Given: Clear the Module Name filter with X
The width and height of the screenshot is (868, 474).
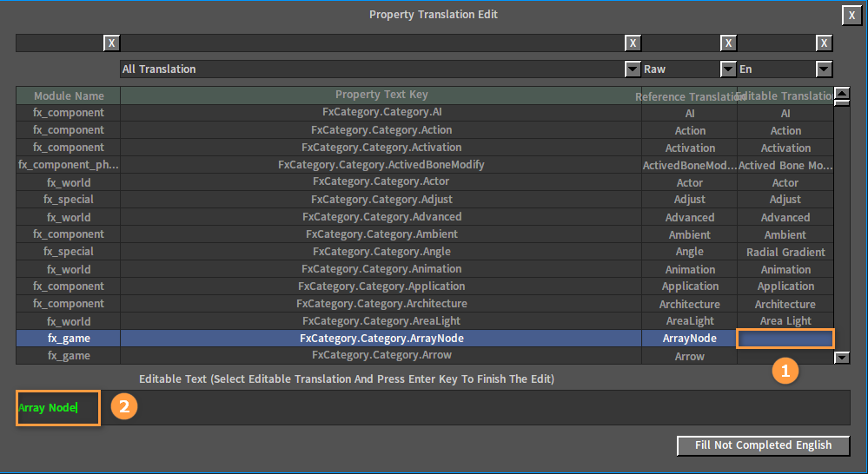Looking at the screenshot, I should (111, 43).
